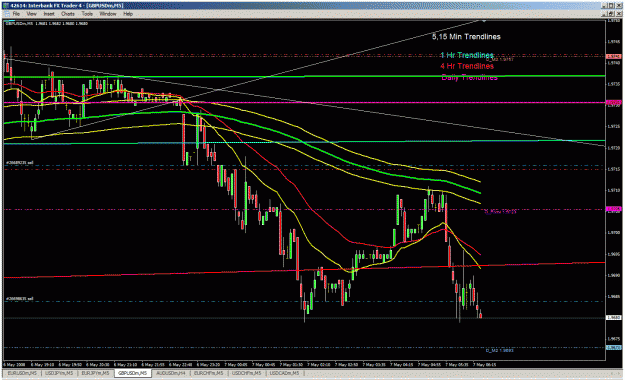625x380 pixels.
Task: Switch to the EURUSDm,M5 chart tab
Action: coord(22,373)
